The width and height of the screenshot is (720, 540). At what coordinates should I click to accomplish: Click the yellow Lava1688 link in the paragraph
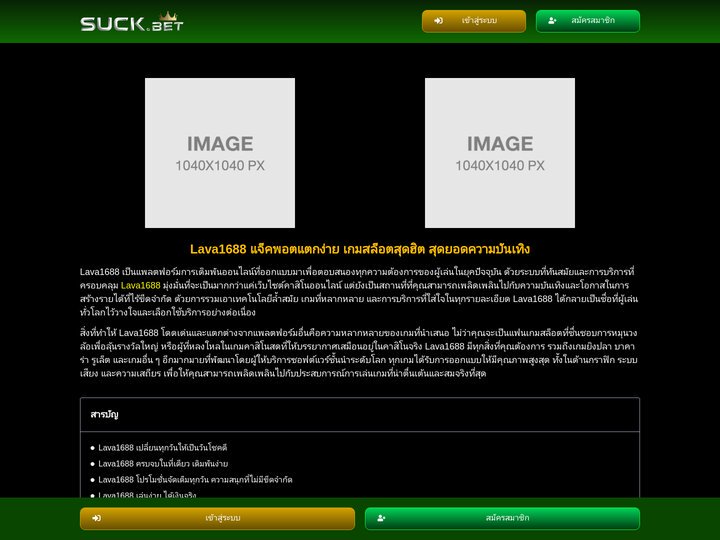141,285
